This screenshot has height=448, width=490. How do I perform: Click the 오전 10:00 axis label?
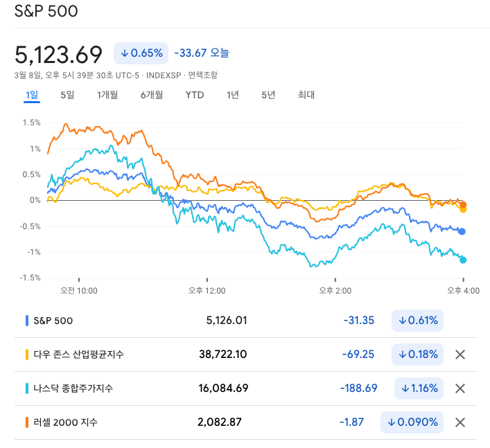79,291
